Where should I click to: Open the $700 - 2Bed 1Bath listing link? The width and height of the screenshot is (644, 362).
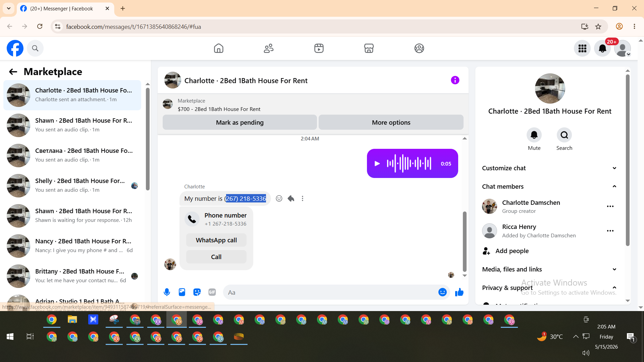tap(219, 109)
